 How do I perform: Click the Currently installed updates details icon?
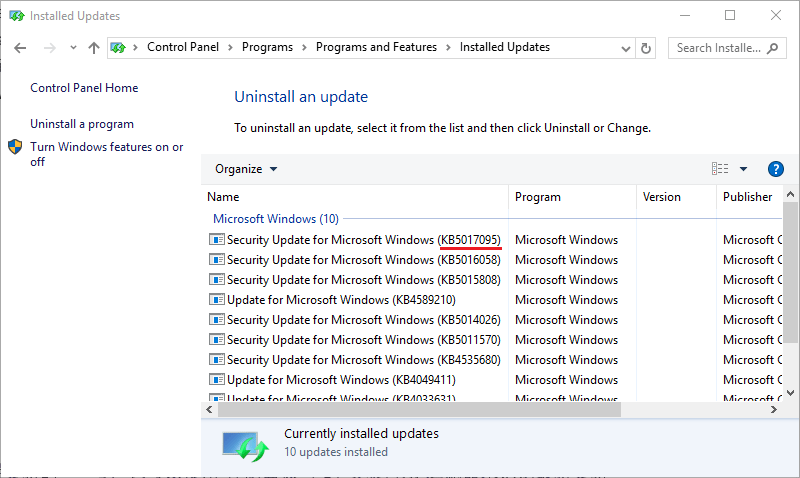pyautogui.click(x=245, y=446)
